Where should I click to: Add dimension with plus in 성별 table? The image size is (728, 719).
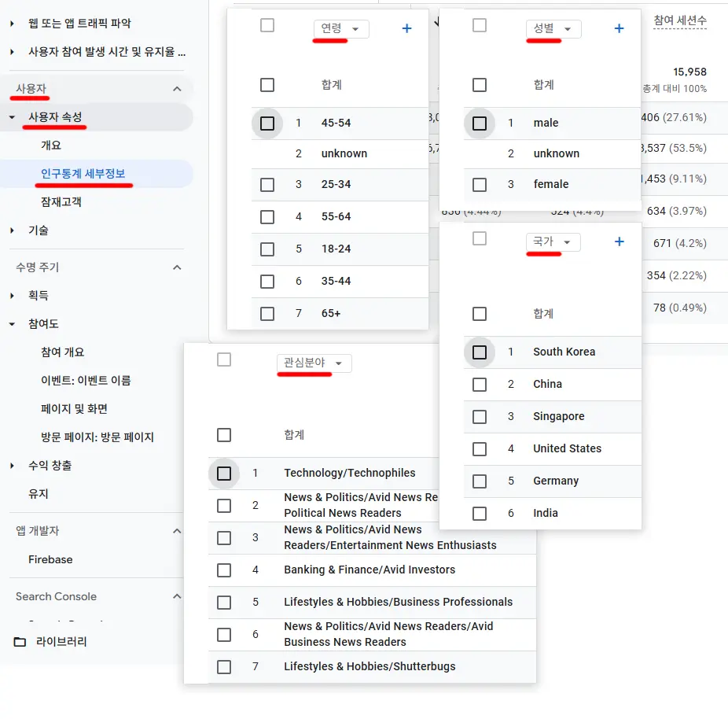(619, 29)
